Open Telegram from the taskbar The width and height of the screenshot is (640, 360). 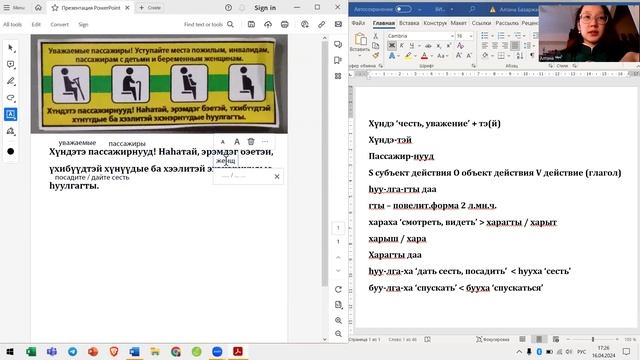click(72, 351)
